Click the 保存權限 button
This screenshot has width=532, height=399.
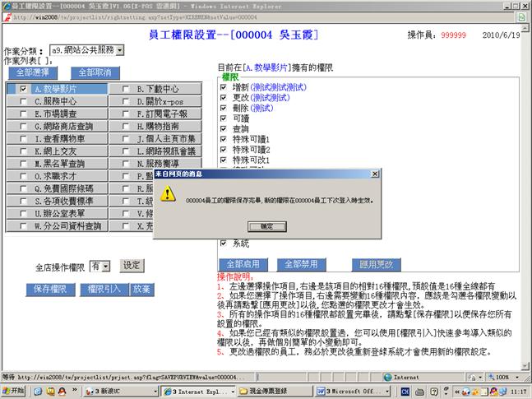[50, 290]
